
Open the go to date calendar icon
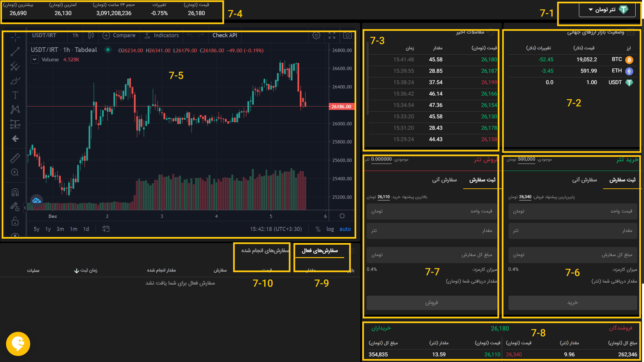pos(106,229)
